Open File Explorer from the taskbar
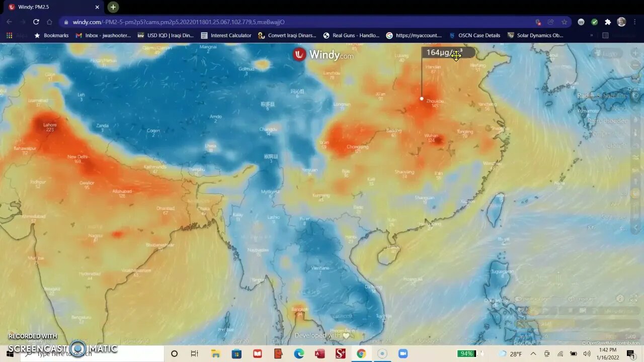The image size is (644, 362). [x=215, y=353]
